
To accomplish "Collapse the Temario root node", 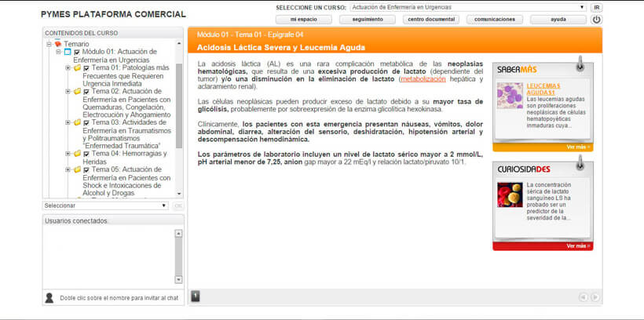I will (49, 43).
